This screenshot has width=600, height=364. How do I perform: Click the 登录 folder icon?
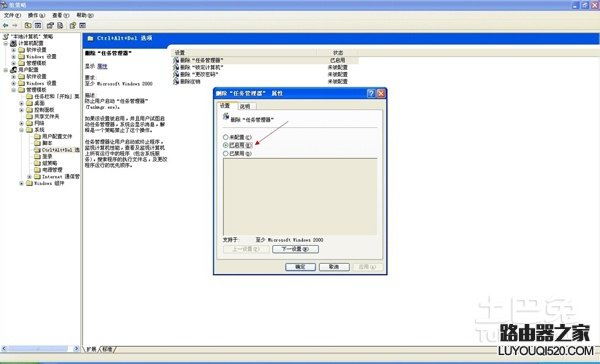(x=37, y=156)
